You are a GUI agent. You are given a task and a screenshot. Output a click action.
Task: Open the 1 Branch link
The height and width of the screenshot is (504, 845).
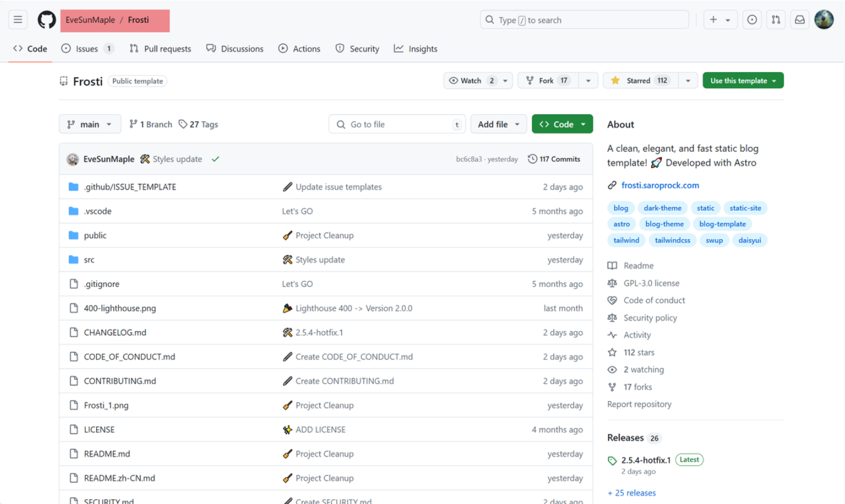[151, 124]
